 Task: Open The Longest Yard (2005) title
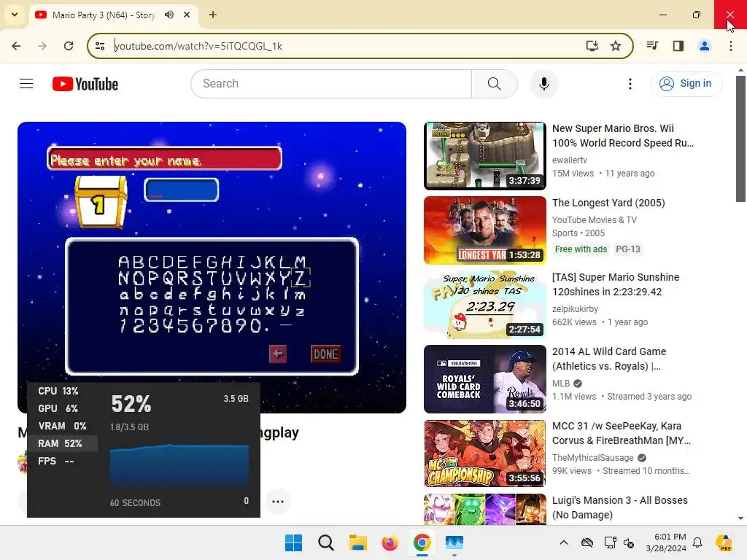(x=608, y=203)
